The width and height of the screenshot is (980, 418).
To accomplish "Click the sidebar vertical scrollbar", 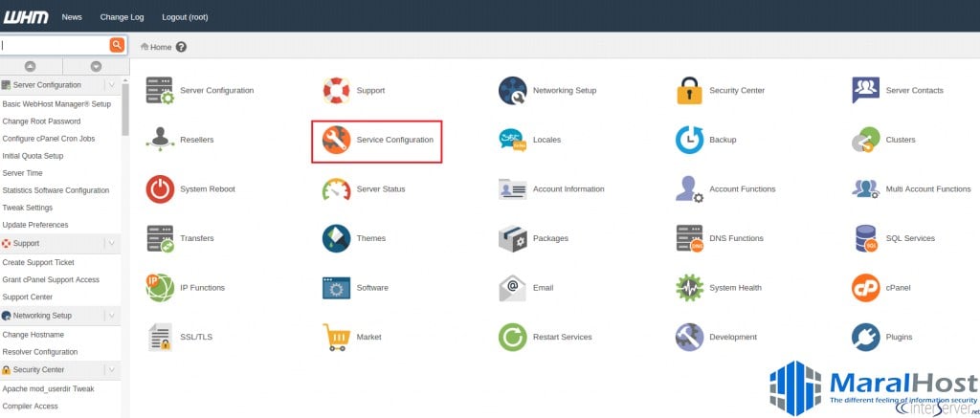I will 125,110.
